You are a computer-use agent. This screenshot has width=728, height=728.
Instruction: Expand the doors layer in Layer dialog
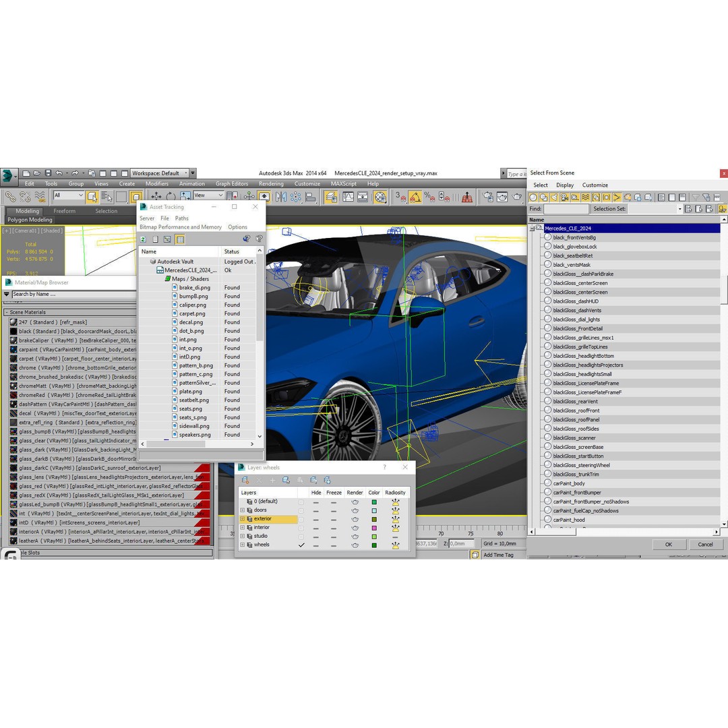[x=243, y=510]
